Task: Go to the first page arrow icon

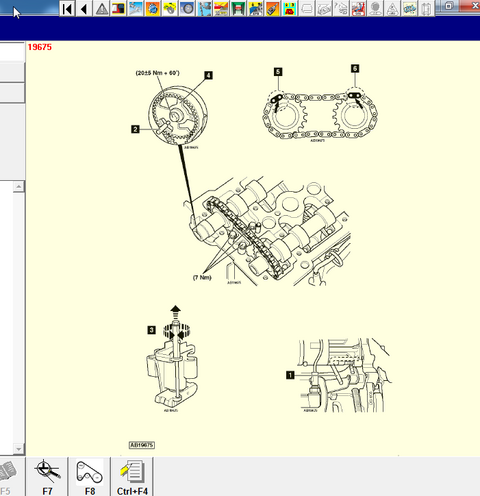Action: (x=67, y=8)
